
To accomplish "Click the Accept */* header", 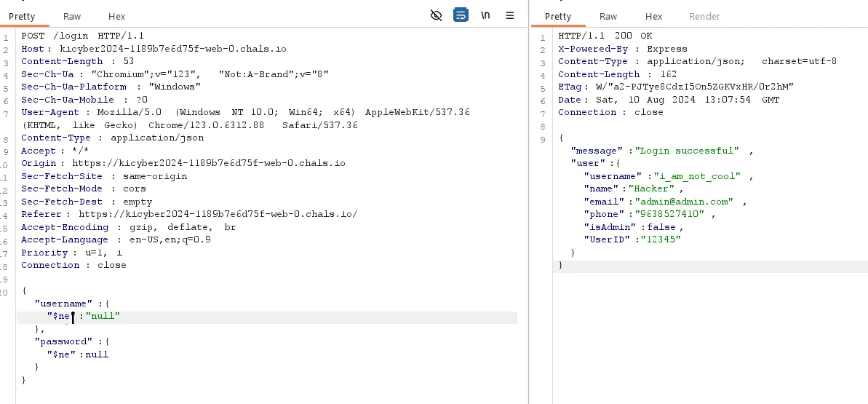I will click(55, 151).
